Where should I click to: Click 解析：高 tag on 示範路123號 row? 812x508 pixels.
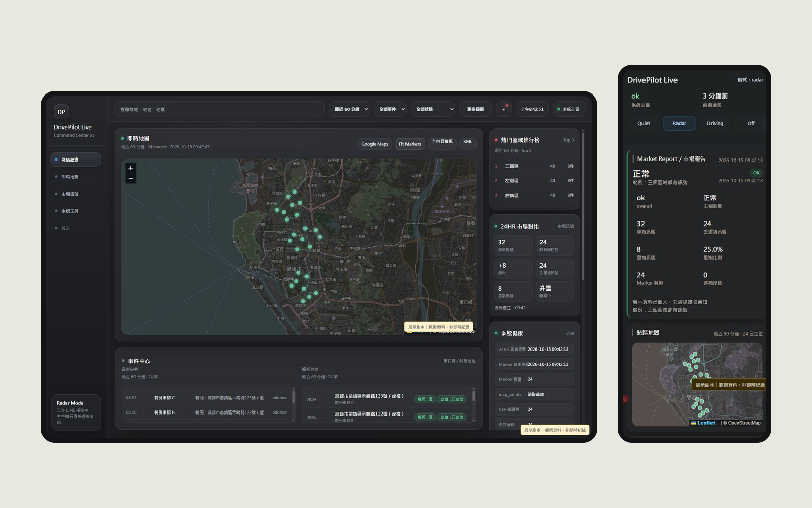[425, 399]
